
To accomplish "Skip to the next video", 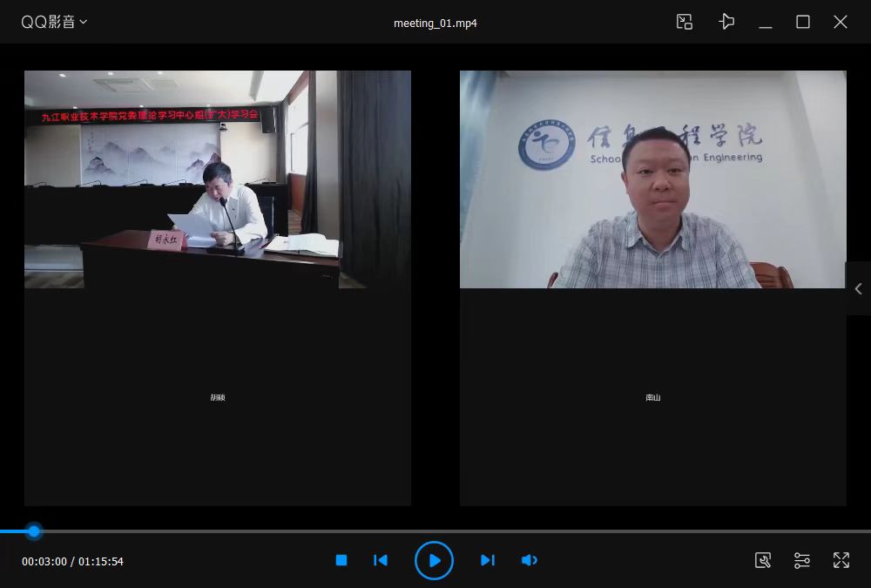I will [488, 560].
